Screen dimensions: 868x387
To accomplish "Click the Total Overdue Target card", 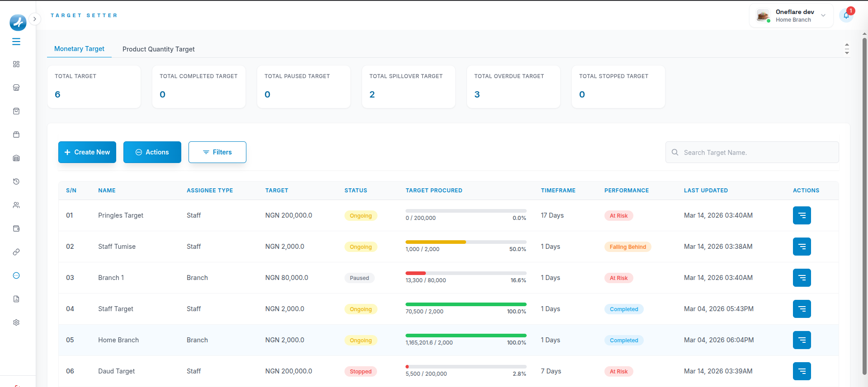I will [x=514, y=87].
